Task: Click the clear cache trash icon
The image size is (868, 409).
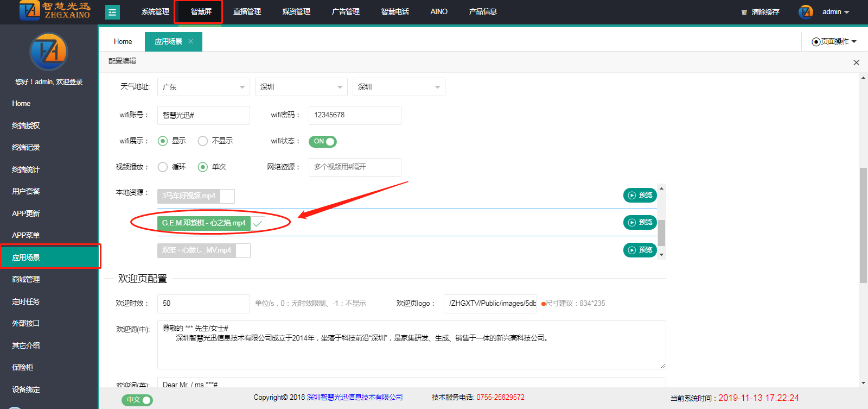Action: coord(744,12)
